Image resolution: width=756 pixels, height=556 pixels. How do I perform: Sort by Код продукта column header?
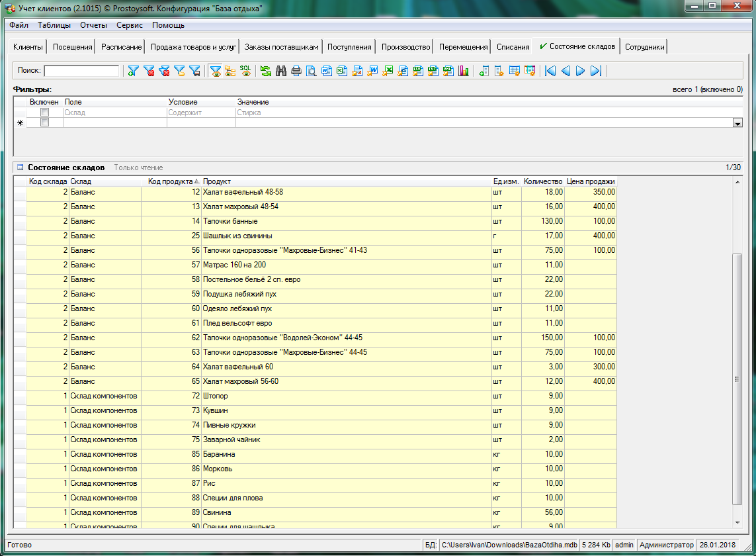tap(171, 181)
